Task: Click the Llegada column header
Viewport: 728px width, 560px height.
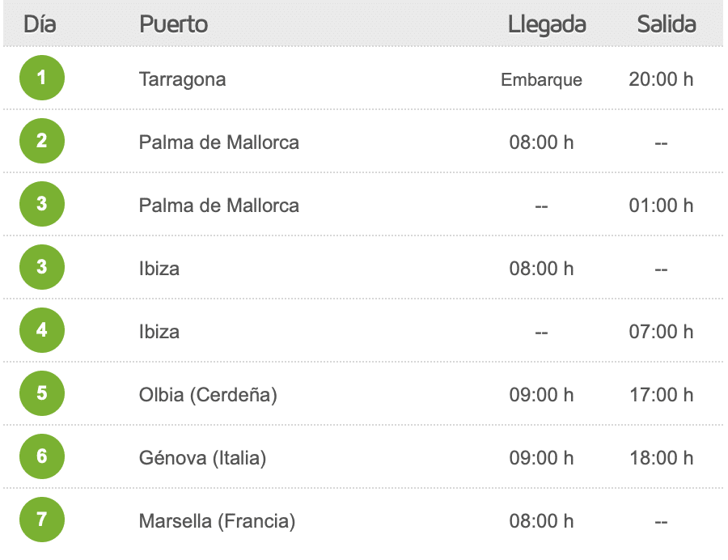Action: 547,25
